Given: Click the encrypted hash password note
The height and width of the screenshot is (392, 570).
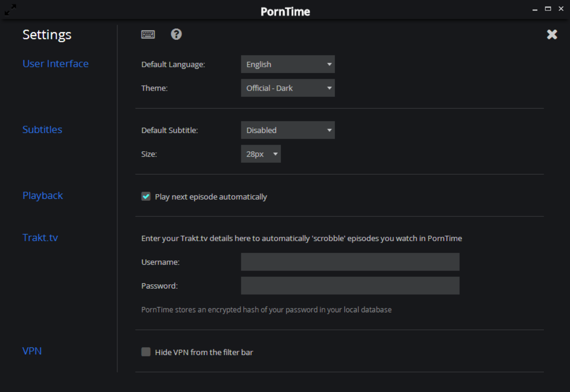Looking at the screenshot, I should (266, 309).
